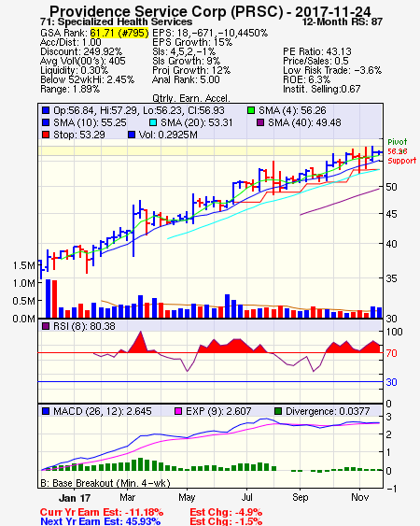Click the SMA (40): 49.48 legend text
Viewport: 420px width, 526px height.
point(304,122)
